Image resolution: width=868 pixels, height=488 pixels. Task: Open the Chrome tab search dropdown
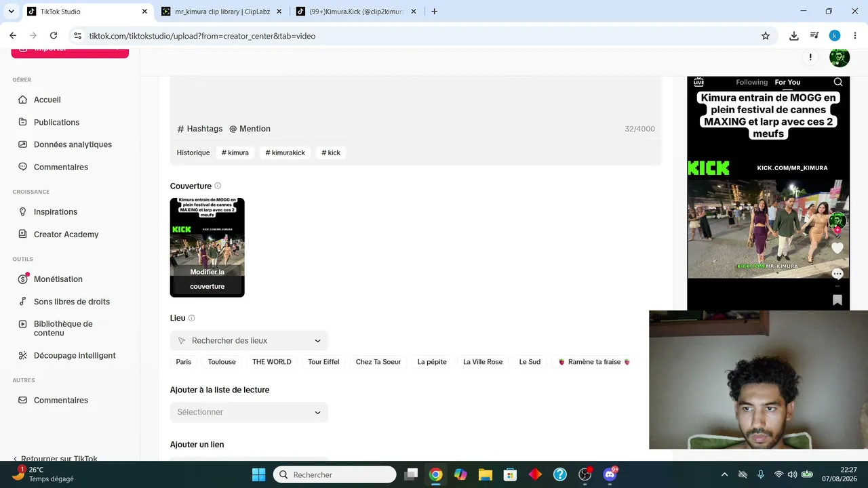pos(11,12)
